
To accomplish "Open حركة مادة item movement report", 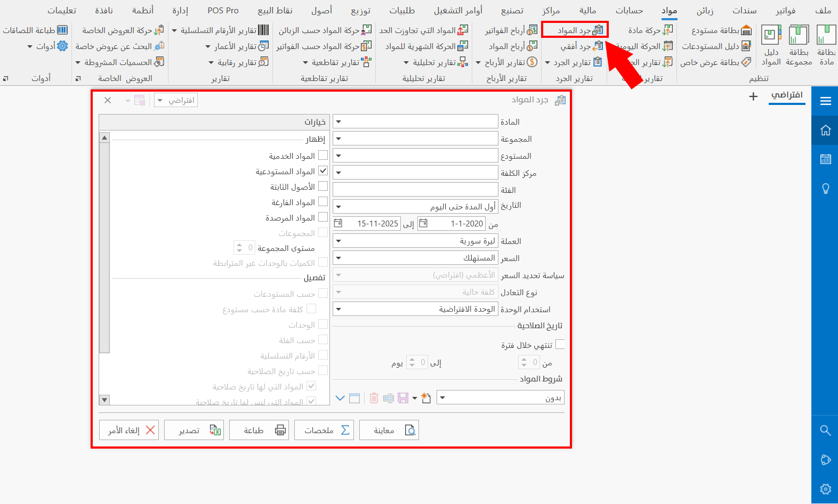I will pos(650,30).
